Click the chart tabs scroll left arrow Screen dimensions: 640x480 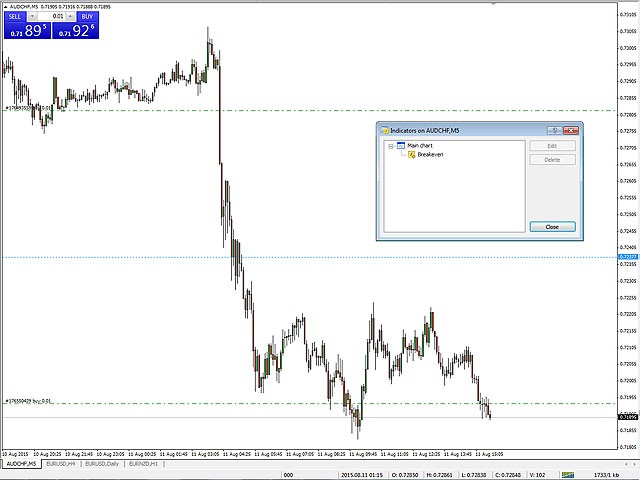(x=627, y=464)
